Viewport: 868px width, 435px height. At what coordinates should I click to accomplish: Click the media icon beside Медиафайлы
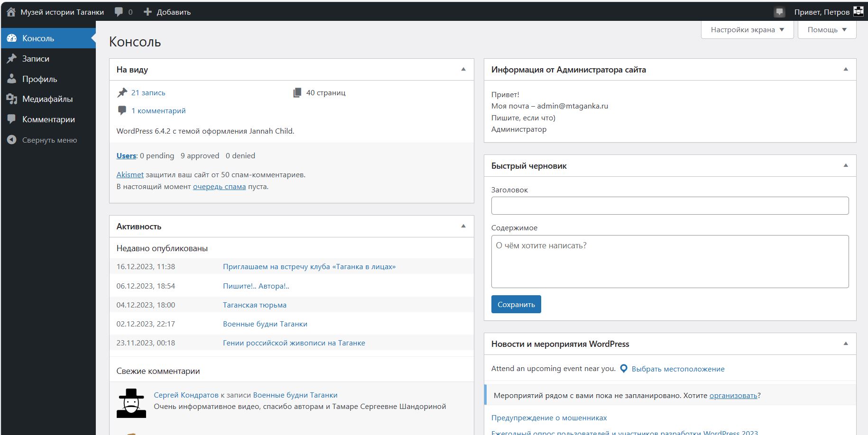point(12,99)
